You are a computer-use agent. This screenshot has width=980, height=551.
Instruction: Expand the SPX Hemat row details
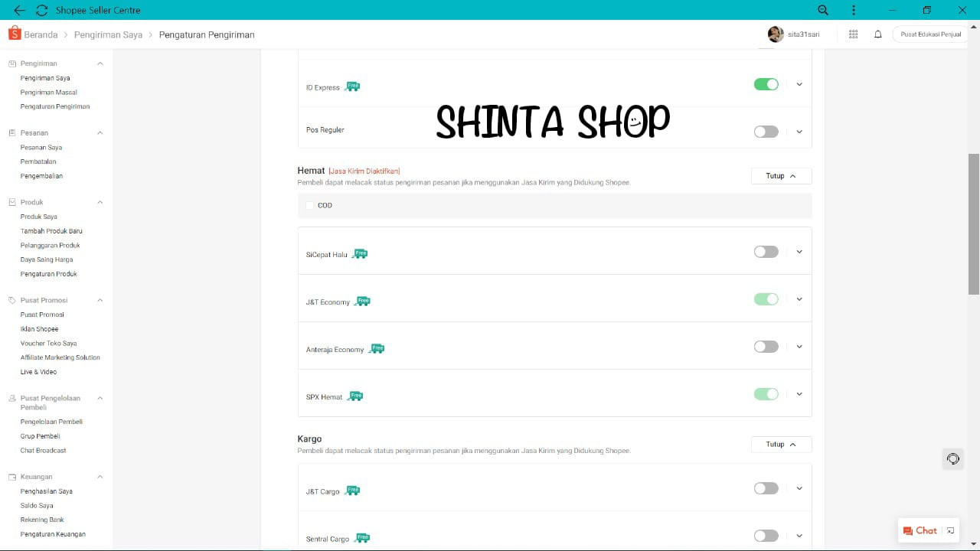coord(799,394)
